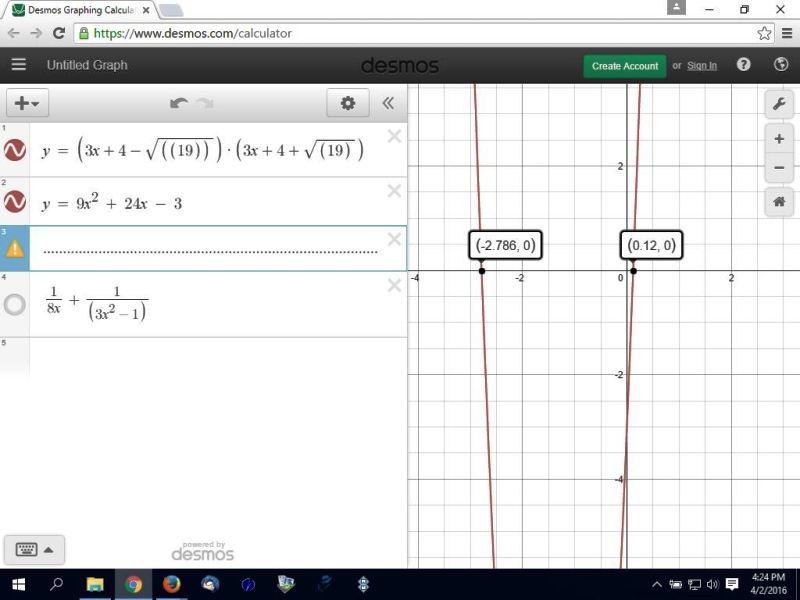Open a new browser tab

pyautogui.click(x=171, y=10)
